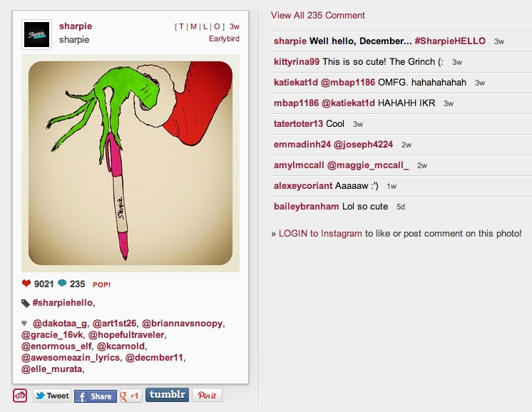The width and height of the screenshot is (532, 412).
Task: Open the Earlybird filter link
Action: click(x=224, y=38)
